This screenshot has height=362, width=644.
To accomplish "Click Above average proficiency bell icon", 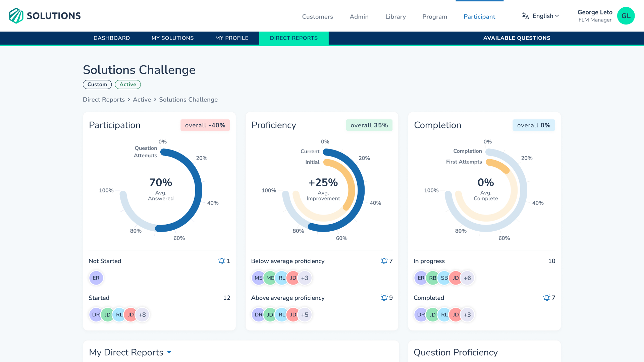I will pos(384,298).
